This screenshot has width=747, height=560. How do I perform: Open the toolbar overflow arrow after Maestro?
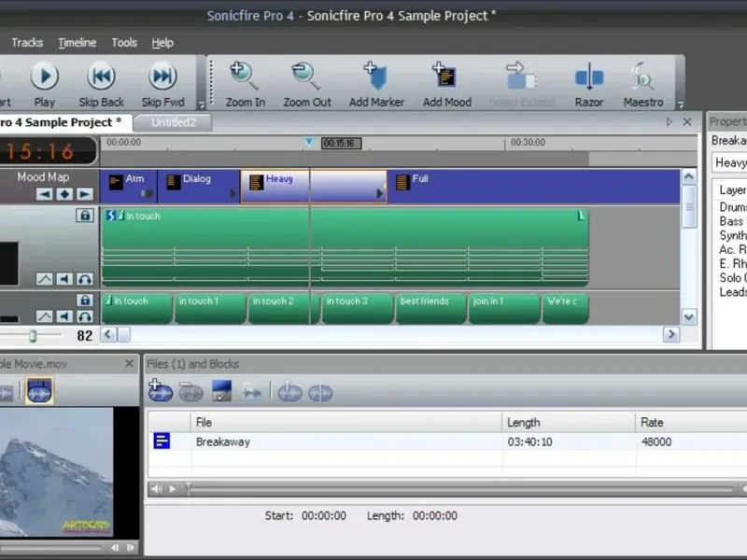tap(681, 105)
